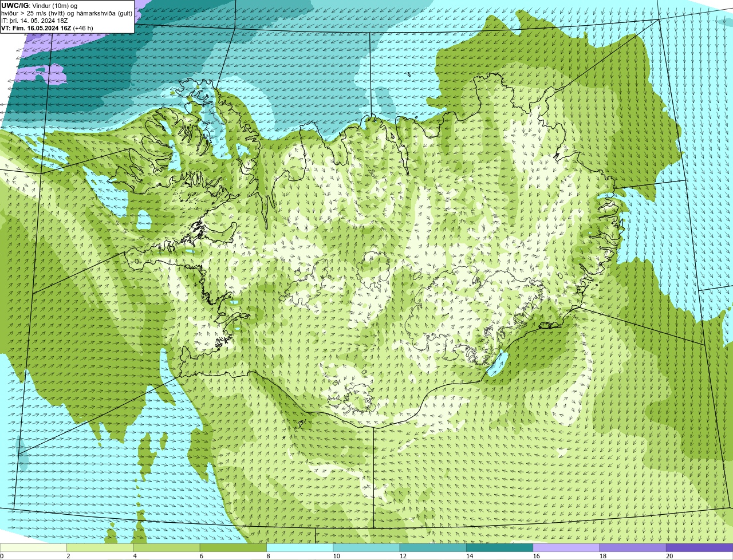Click the legend scale label "10"
The width and height of the screenshot is (733, 560).
336,556
